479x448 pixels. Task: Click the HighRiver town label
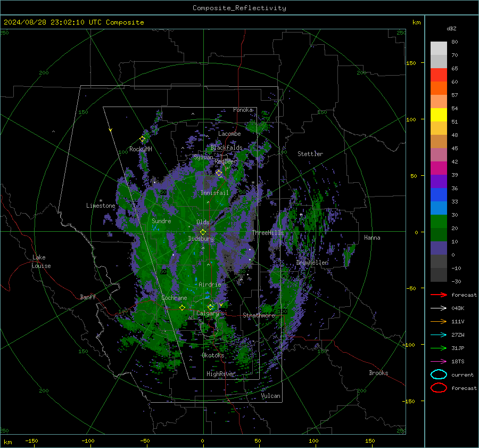[x=221, y=374]
